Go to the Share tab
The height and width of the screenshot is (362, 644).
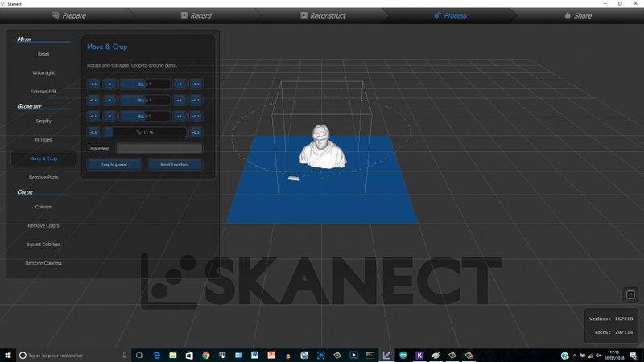coord(578,15)
